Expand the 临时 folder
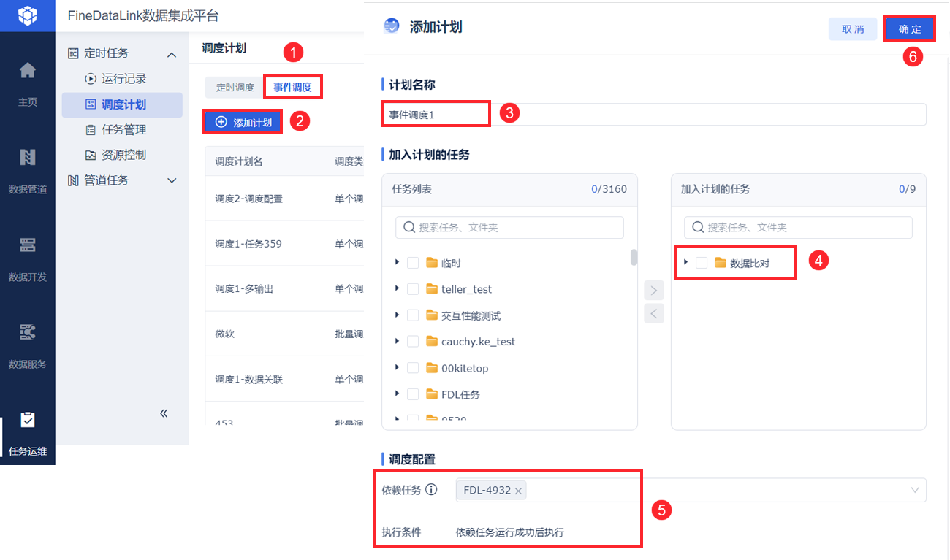950x560 pixels. point(397,262)
